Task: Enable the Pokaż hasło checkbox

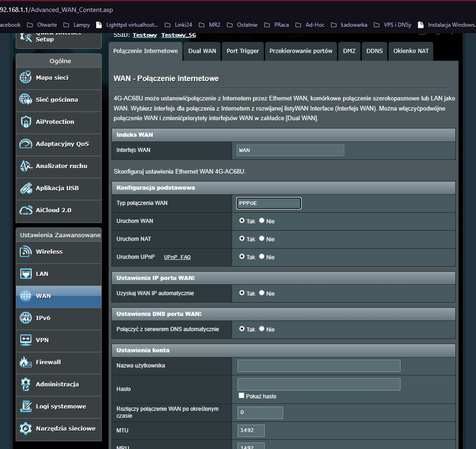Action: (242, 396)
